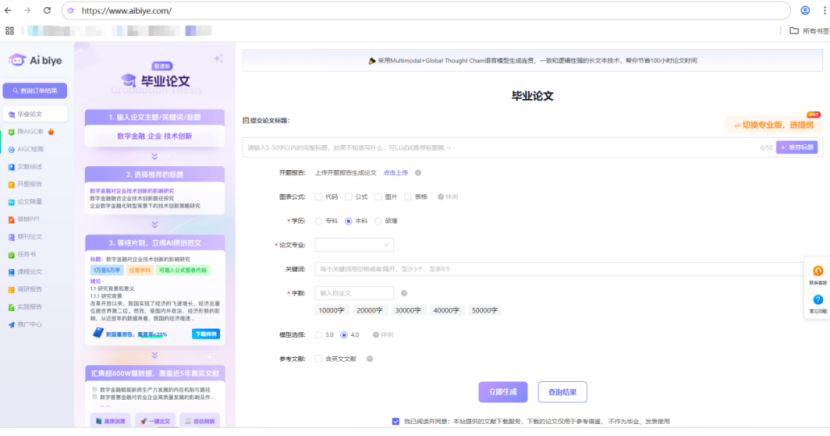Choose the 50000字 word count option

click(x=484, y=311)
